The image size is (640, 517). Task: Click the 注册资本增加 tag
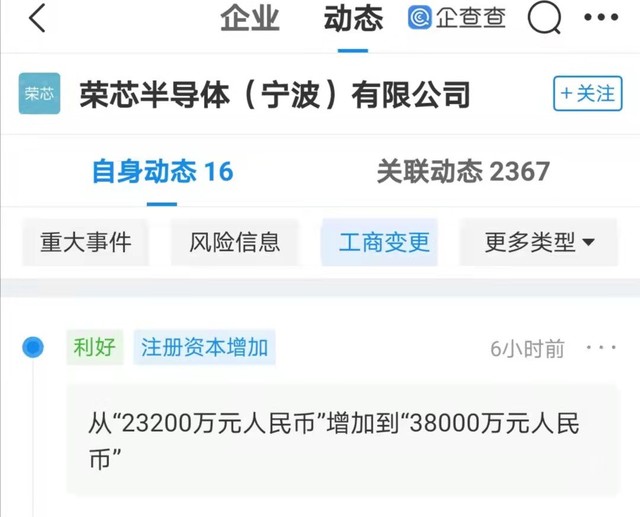[x=204, y=347]
